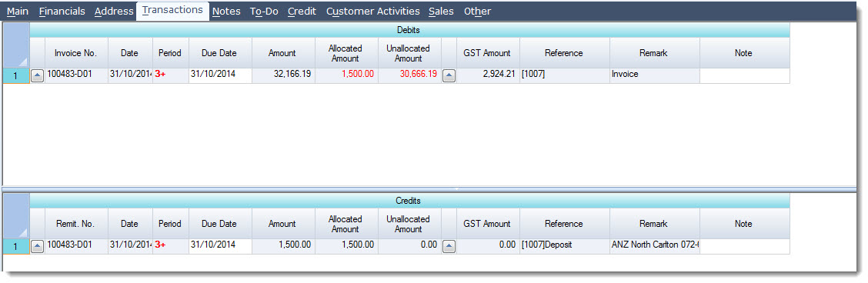Viewport: 868px width, 283px height.
Task: Click the [1007]Deposit reference cell
Action: coord(565,247)
